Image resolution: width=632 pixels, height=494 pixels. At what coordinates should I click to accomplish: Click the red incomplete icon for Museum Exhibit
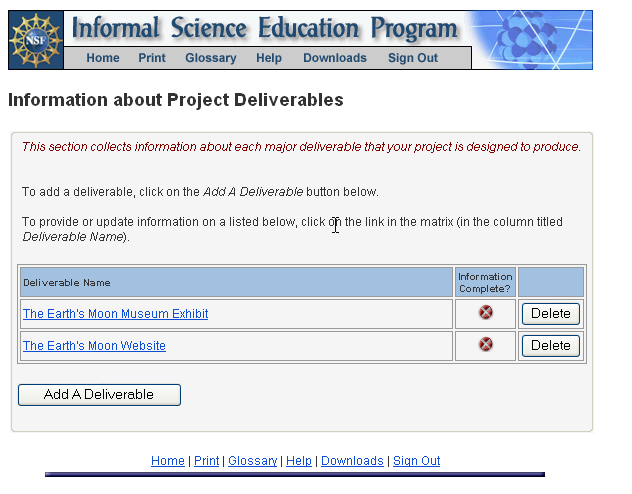pos(485,313)
